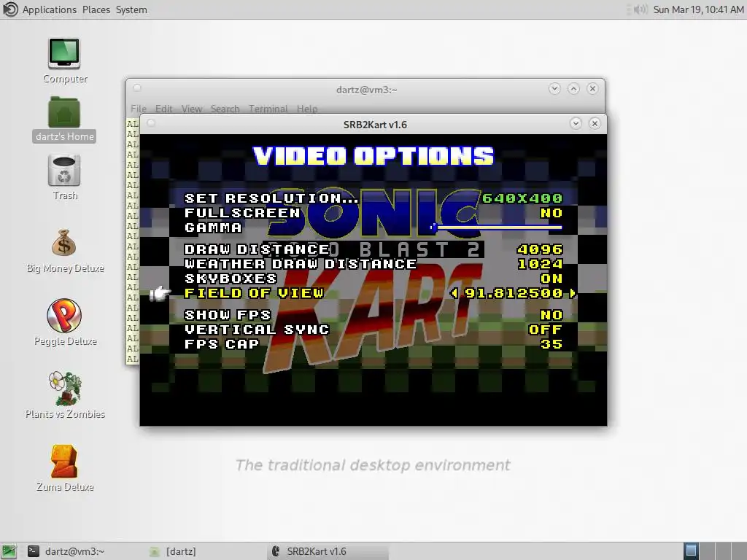Viewport: 747px width, 560px height.
Task: Click the MATE logo icon in top panel
Action: click(10, 9)
